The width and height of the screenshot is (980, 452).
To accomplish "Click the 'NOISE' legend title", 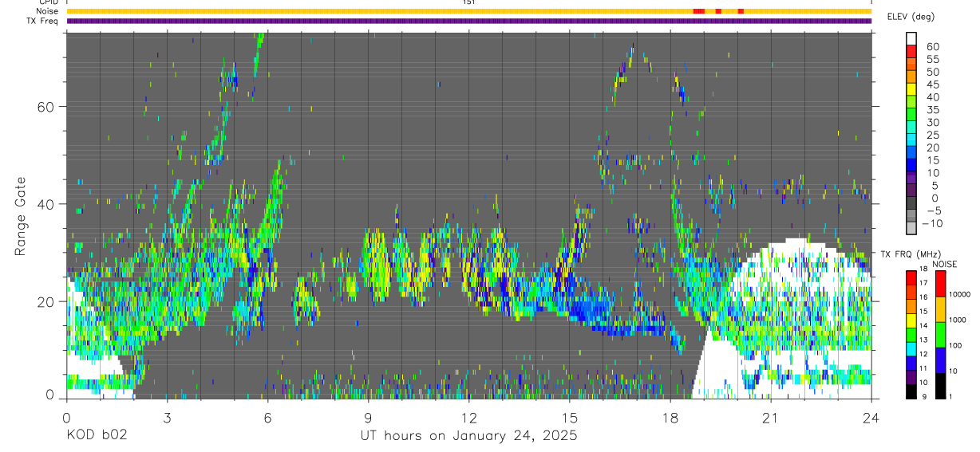I will point(944,264).
